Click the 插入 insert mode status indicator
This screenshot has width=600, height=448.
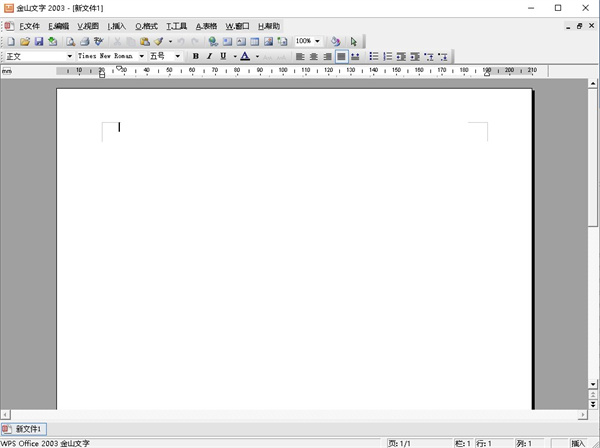coord(578,442)
